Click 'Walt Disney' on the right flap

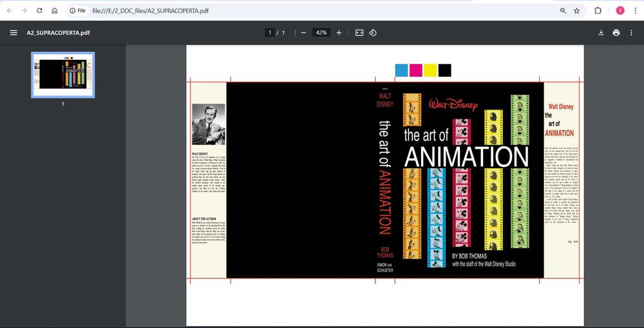tap(561, 106)
